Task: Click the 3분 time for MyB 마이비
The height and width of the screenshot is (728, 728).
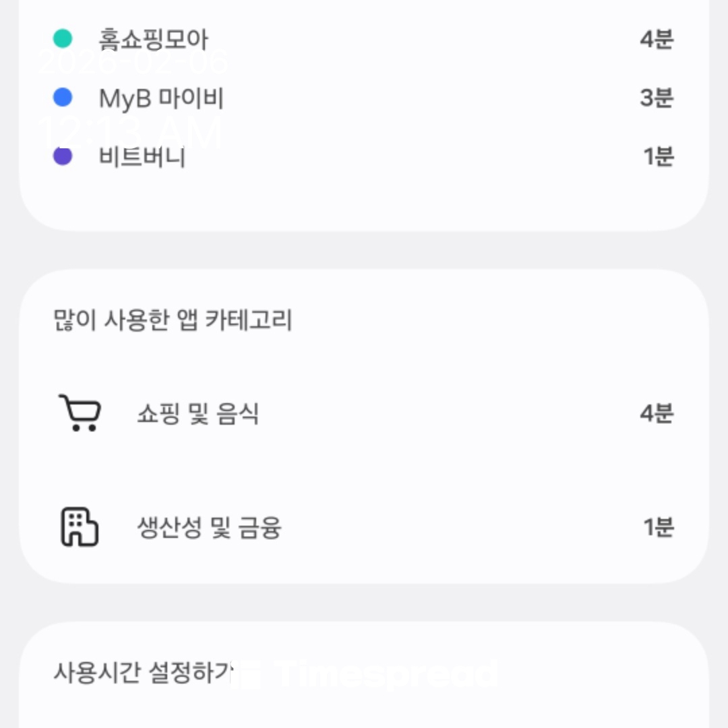Action: [x=657, y=98]
